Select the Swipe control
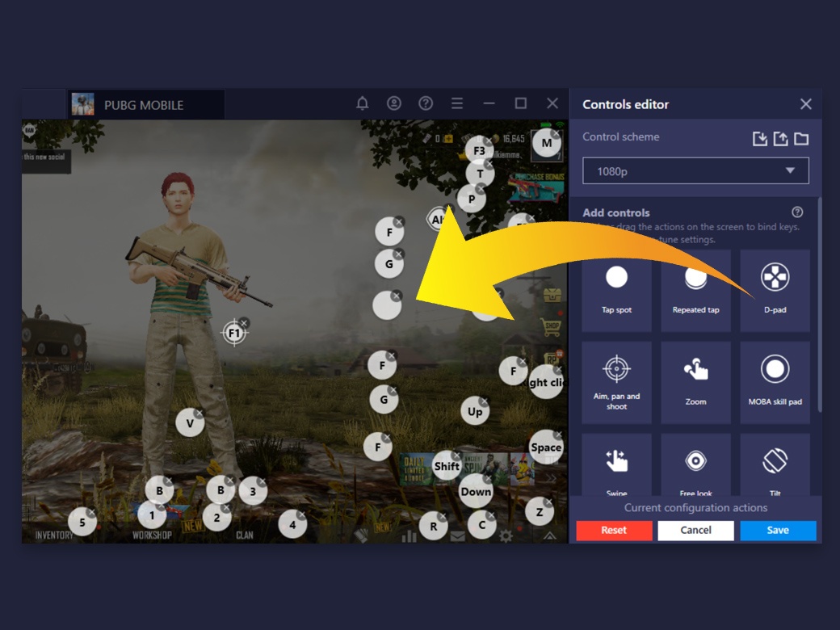840x630 pixels. point(616,465)
